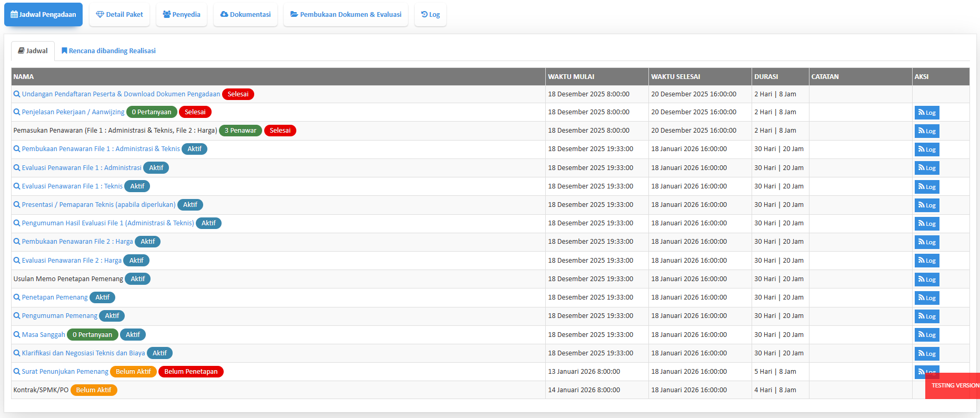Open Log for Penjelasan Pekerjaan / Aanwijzing row
980x418 pixels.
click(927, 113)
